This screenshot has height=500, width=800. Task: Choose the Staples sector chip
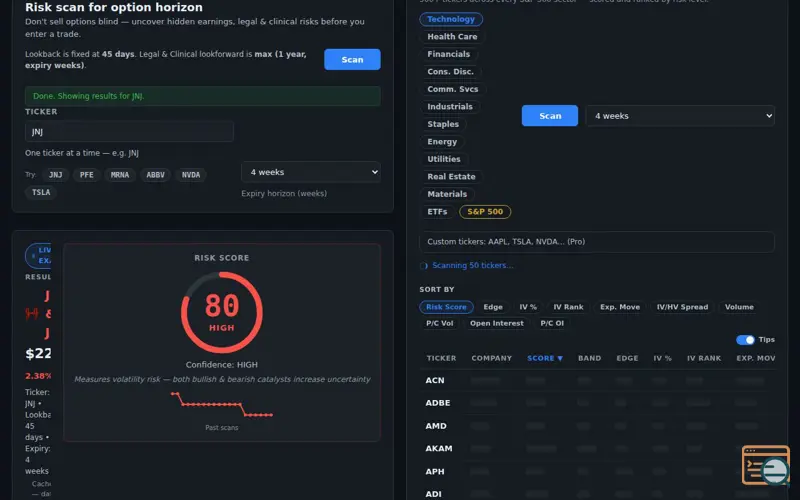pos(443,124)
